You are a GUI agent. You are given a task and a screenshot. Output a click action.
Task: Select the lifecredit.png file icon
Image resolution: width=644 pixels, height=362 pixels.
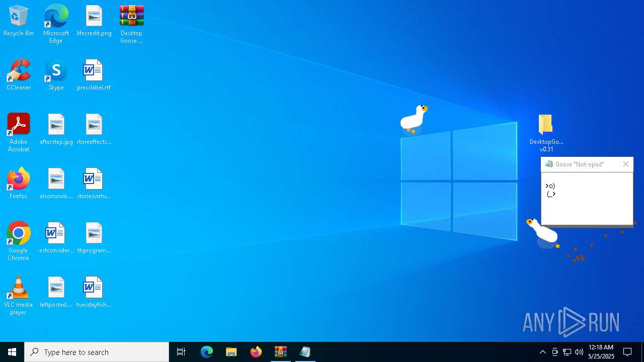pyautogui.click(x=94, y=21)
